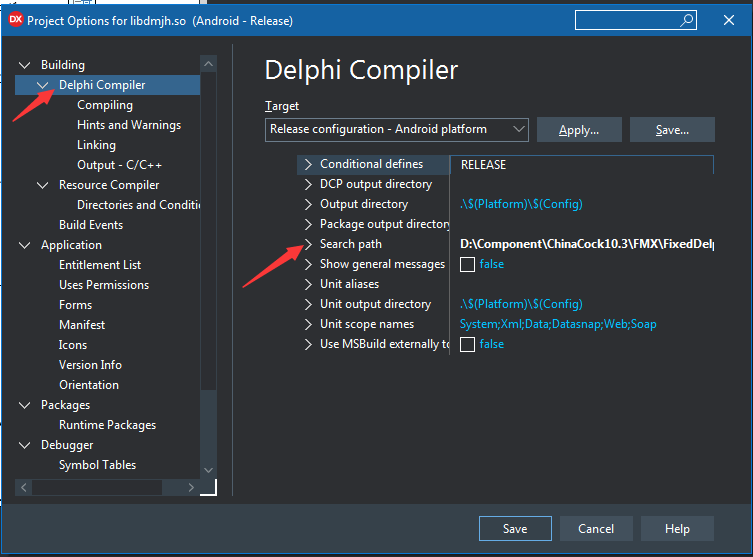Open the Uses Permissions page
The width and height of the screenshot is (753, 557).
104,285
